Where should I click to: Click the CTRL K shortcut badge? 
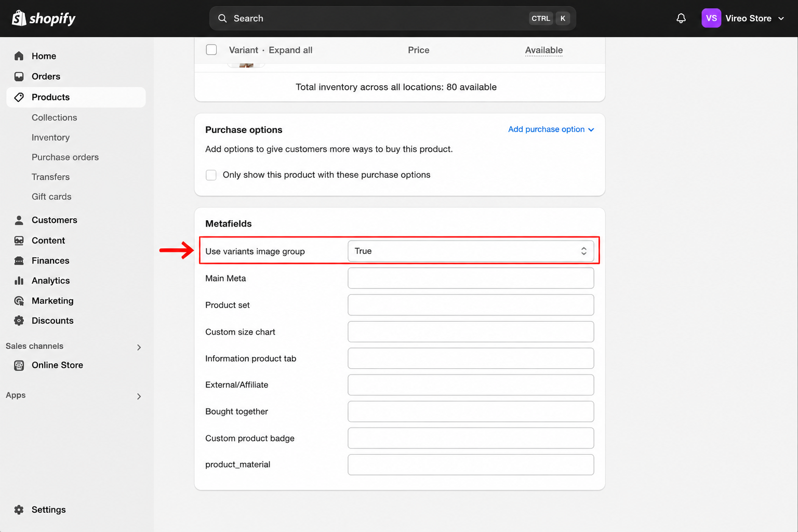[550, 18]
